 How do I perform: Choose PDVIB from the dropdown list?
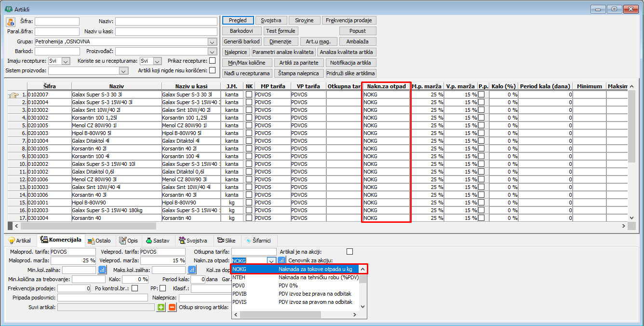(296, 294)
